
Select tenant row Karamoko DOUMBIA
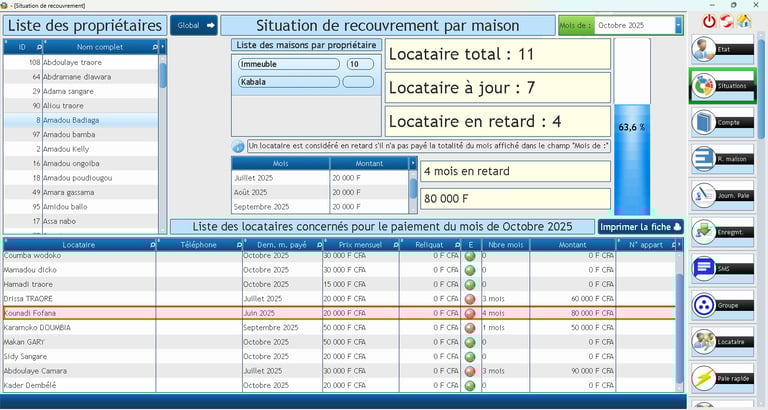(339, 327)
